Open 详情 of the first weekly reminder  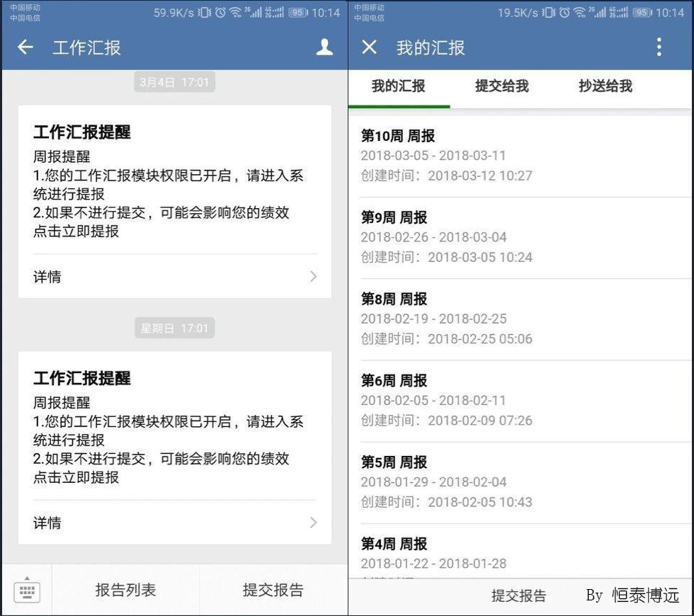pyautogui.click(x=47, y=277)
